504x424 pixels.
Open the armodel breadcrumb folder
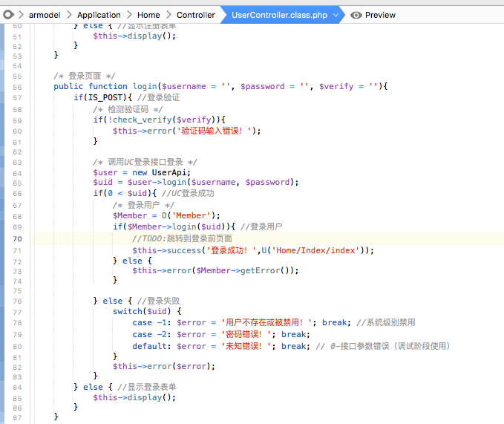click(x=45, y=15)
